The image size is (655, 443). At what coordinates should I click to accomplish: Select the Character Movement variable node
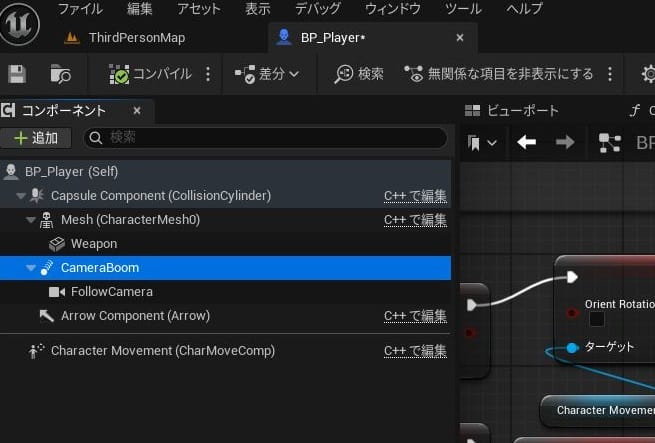[598, 410]
